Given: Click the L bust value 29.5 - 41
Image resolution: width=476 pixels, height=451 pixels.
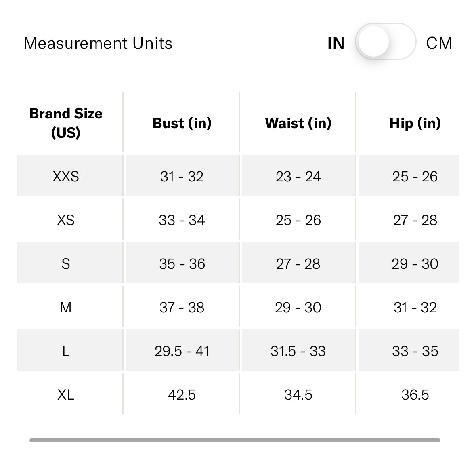Looking at the screenshot, I should 182,351.
